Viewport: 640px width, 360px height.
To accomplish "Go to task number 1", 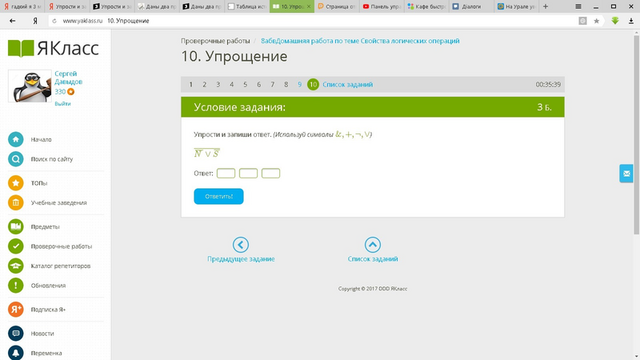I will (191, 84).
